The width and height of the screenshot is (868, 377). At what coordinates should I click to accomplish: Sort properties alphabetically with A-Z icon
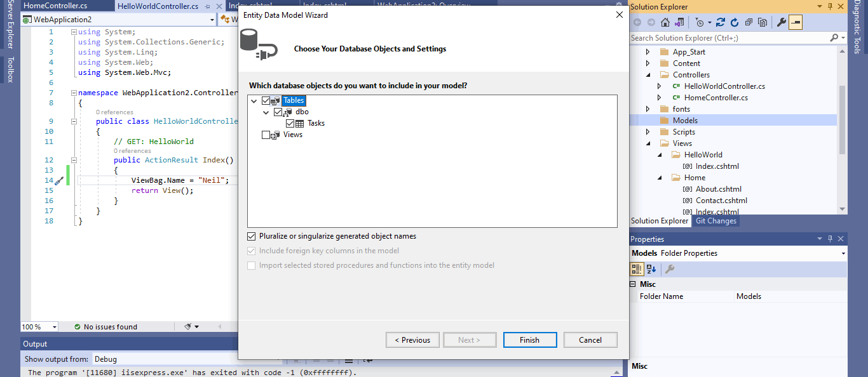(x=651, y=269)
